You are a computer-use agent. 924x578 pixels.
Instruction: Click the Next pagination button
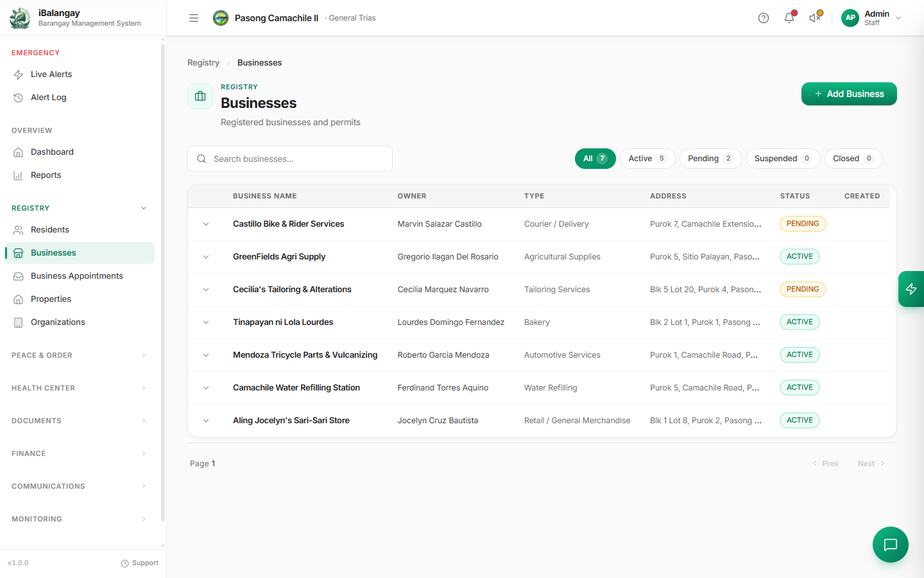(x=871, y=464)
